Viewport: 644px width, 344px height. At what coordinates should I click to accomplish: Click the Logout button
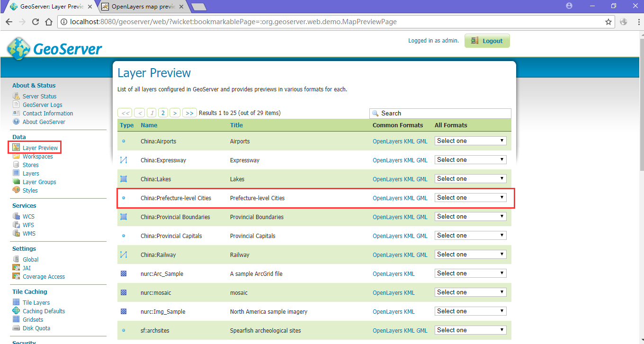coord(487,41)
